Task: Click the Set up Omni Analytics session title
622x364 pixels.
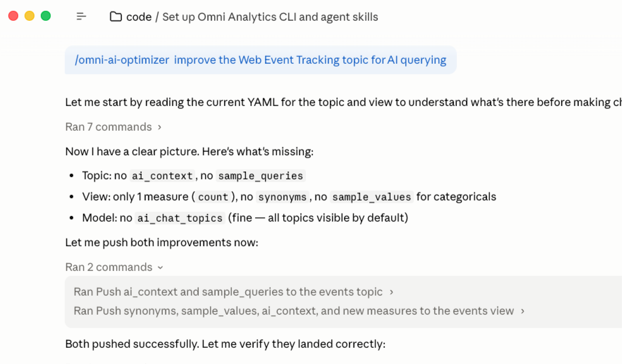Action: point(270,17)
